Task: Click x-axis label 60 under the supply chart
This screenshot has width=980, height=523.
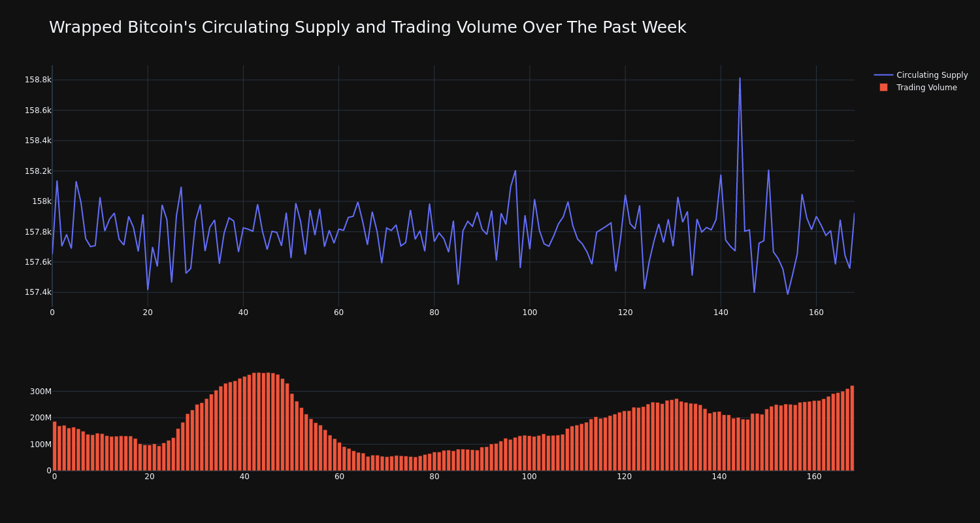Action: [338, 312]
